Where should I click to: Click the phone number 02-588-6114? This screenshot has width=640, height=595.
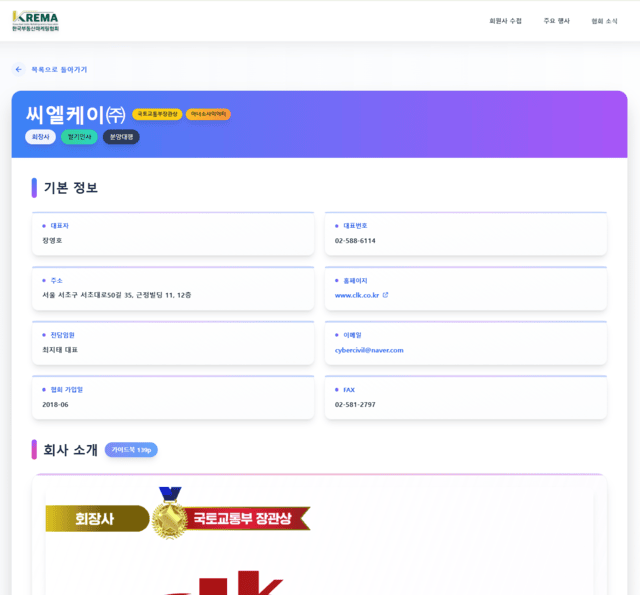[x=355, y=240]
